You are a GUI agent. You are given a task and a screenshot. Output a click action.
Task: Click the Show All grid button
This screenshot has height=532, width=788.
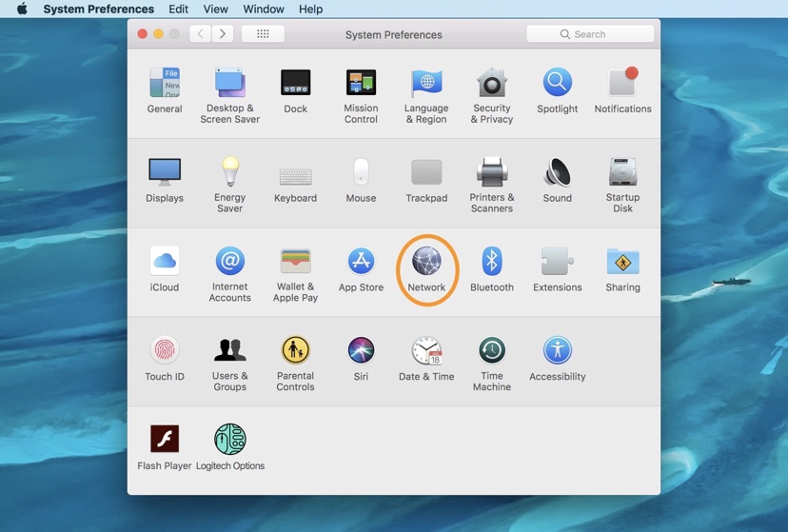pyautogui.click(x=263, y=34)
